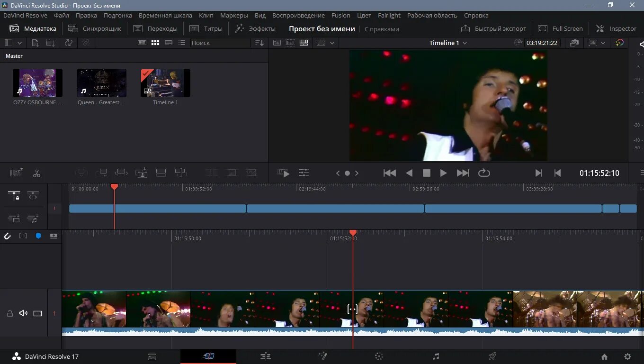
Task: Click the video only edit mode icon
Action: click(14, 218)
